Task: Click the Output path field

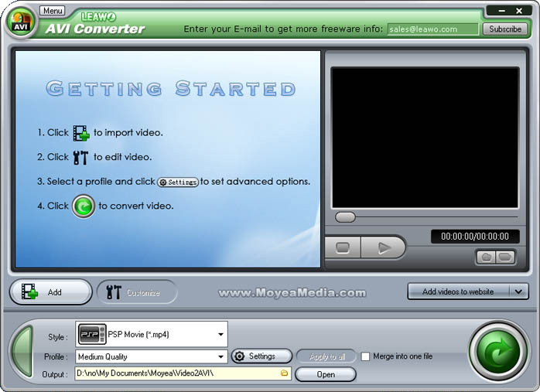Action: (183, 373)
